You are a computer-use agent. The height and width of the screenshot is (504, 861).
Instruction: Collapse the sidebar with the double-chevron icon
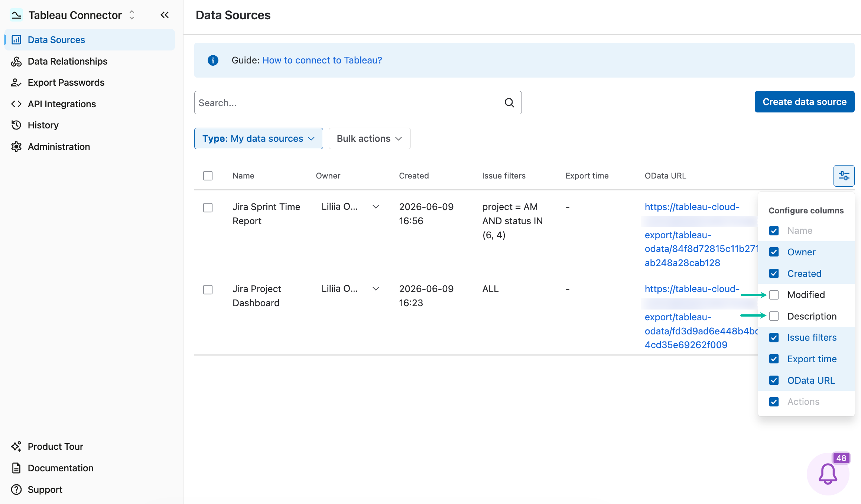[x=165, y=15]
